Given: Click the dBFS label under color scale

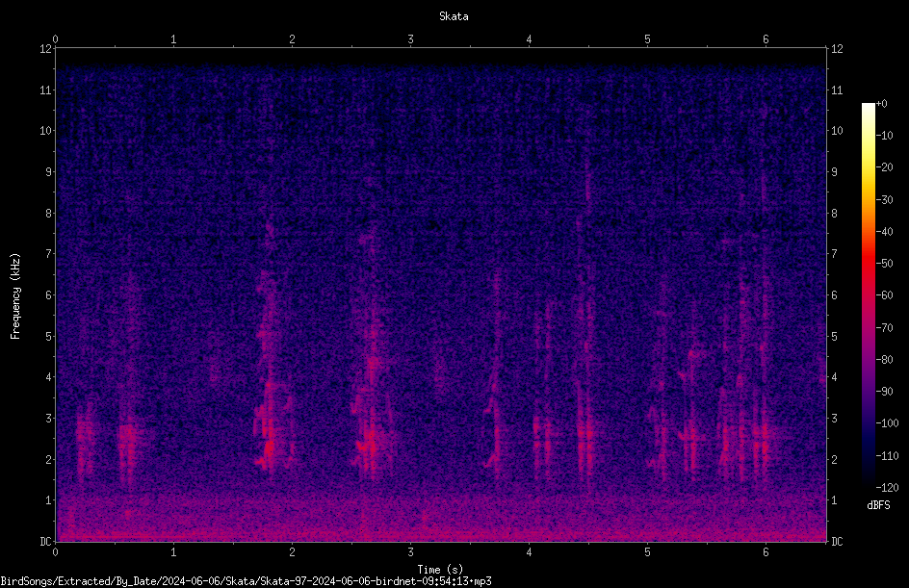Looking at the screenshot, I should [878, 505].
